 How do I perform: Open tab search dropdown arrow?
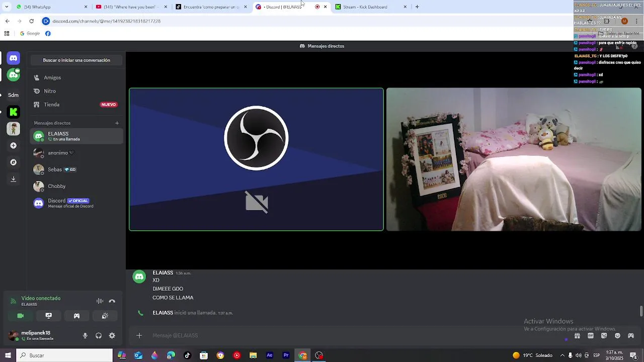pos(7,7)
